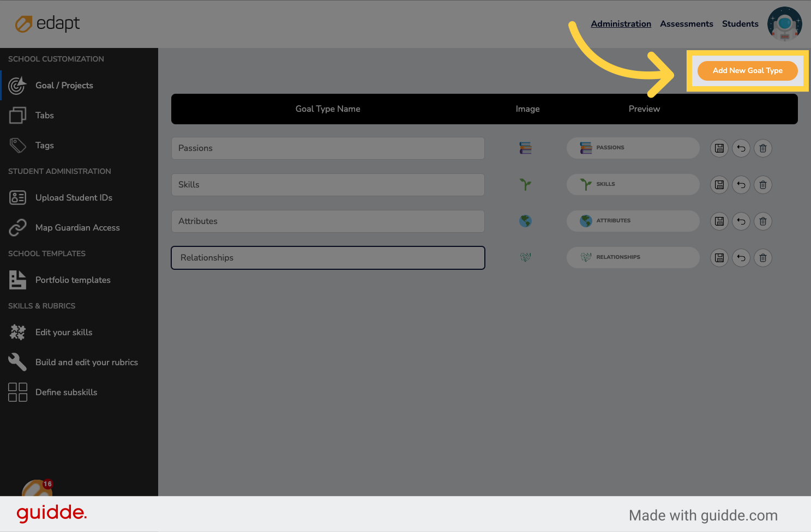This screenshot has width=811, height=532.
Task: Open the Administration menu
Action: [x=621, y=24]
